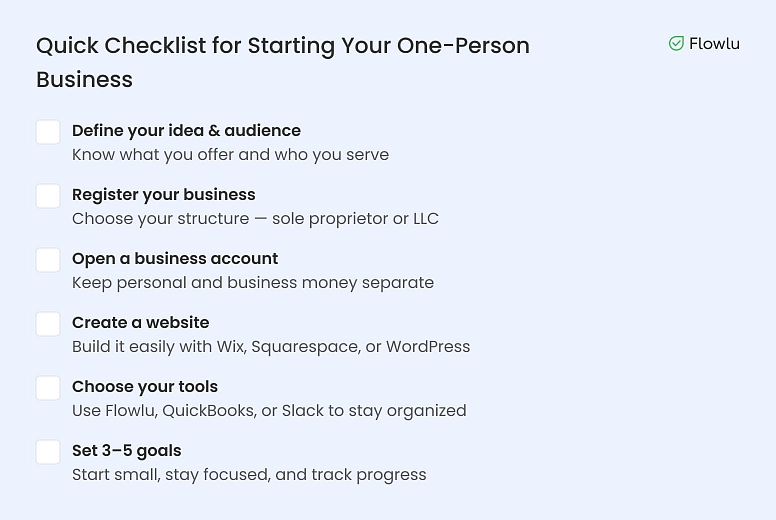Screen dimensions: 776x520
Task: Select the 'Open a business account' heading
Action: click(x=175, y=259)
